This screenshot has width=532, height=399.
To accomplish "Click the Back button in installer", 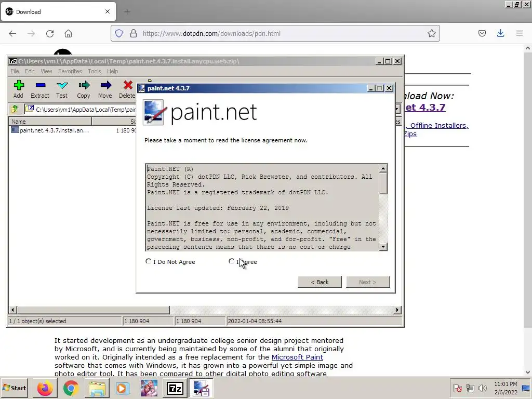I will (320, 282).
